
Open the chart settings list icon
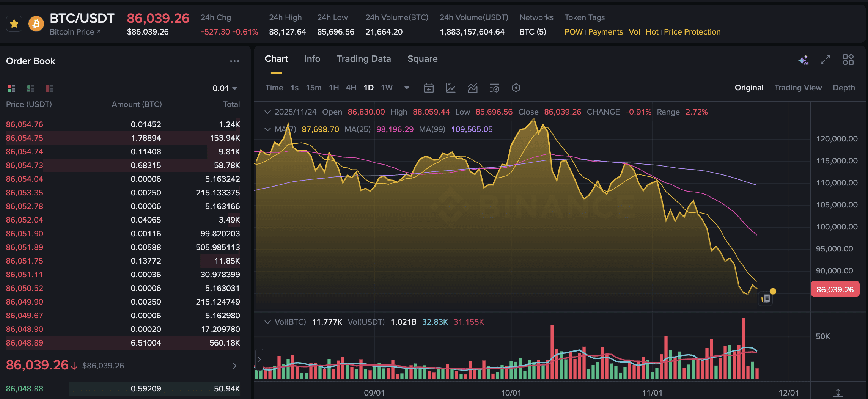pos(494,88)
